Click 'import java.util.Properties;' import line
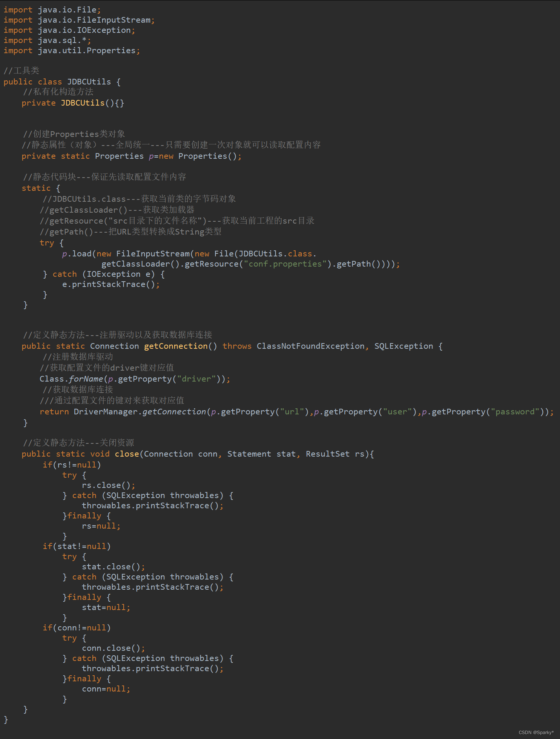 [x=72, y=51]
